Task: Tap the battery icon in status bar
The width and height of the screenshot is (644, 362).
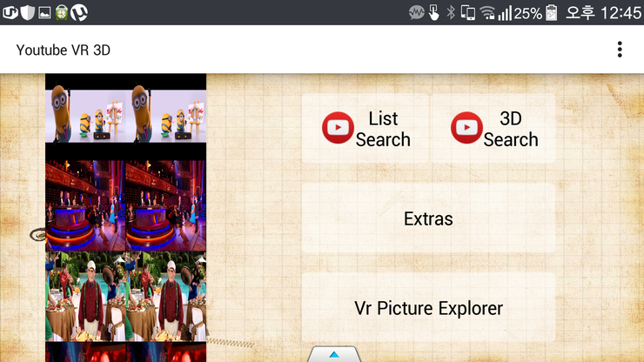Action: [x=551, y=12]
